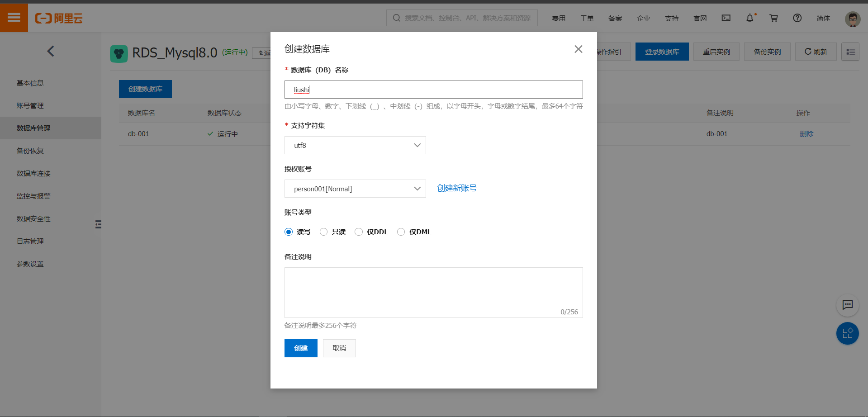Viewport: 868px width, 417px height.
Task: Focus the database name input field
Action: 434,90
